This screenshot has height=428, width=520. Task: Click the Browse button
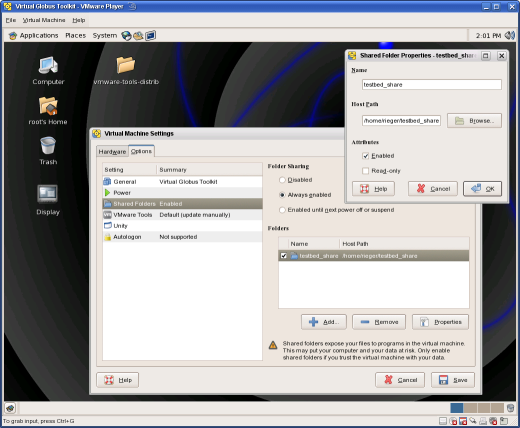pos(474,121)
